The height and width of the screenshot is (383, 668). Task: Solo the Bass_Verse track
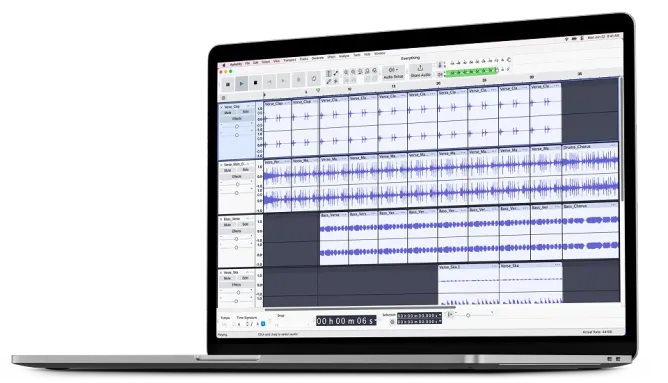(245, 224)
